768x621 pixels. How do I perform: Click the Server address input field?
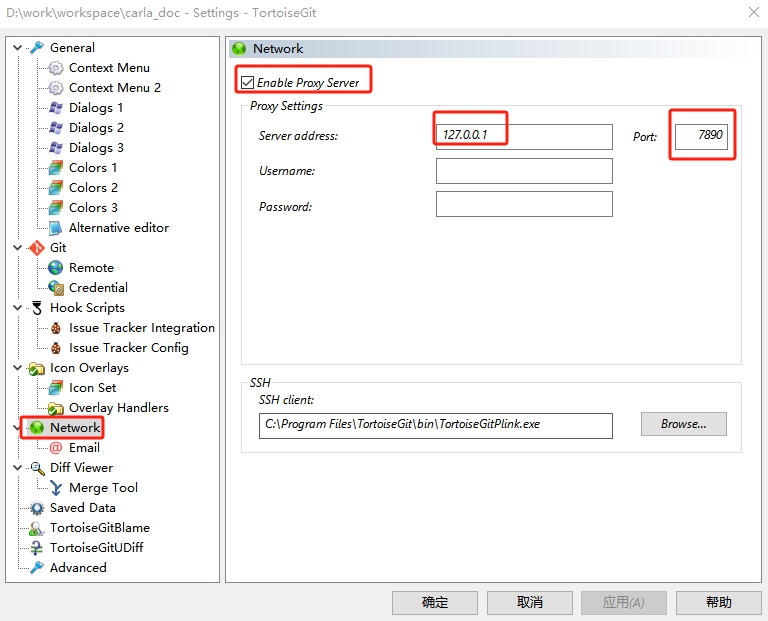pos(523,136)
